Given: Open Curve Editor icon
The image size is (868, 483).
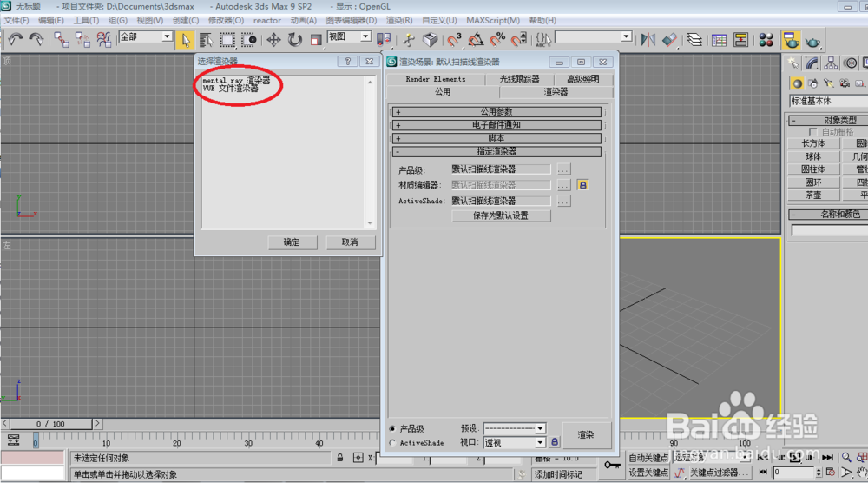Looking at the screenshot, I should click(x=719, y=40).
